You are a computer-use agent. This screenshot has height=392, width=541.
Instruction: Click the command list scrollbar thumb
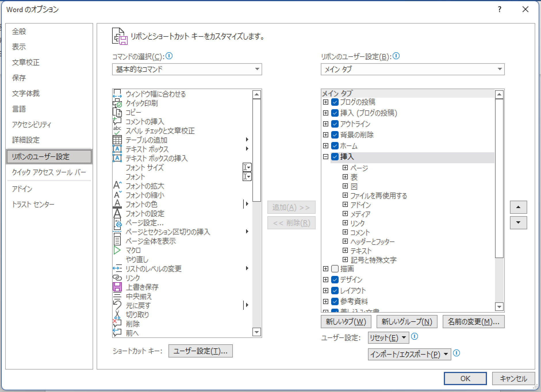[x=256, y=150]
